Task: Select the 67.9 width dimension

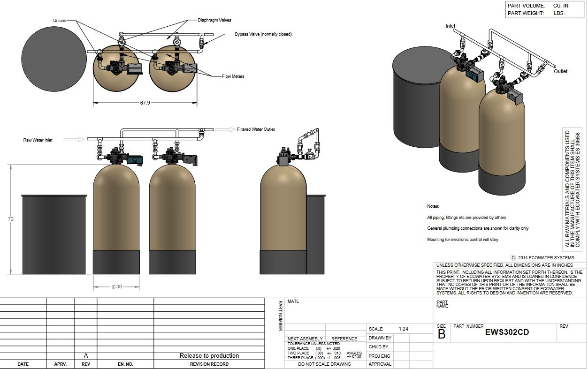Action: pos(145,103)
